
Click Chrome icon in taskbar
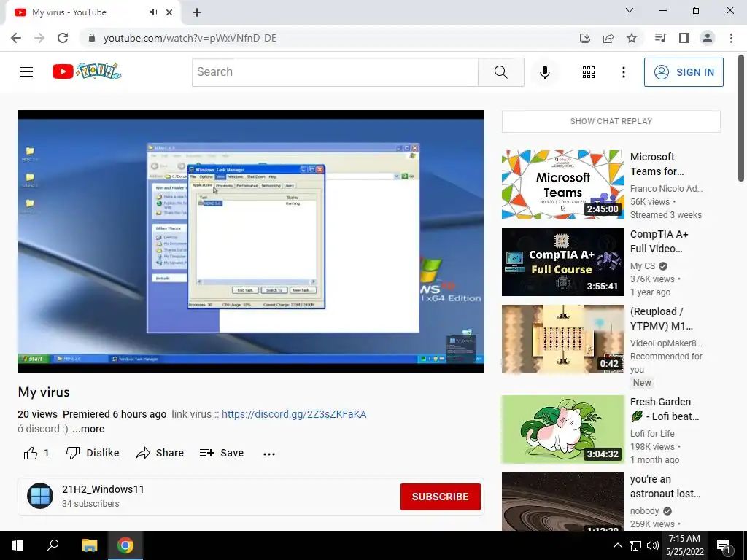125,545
